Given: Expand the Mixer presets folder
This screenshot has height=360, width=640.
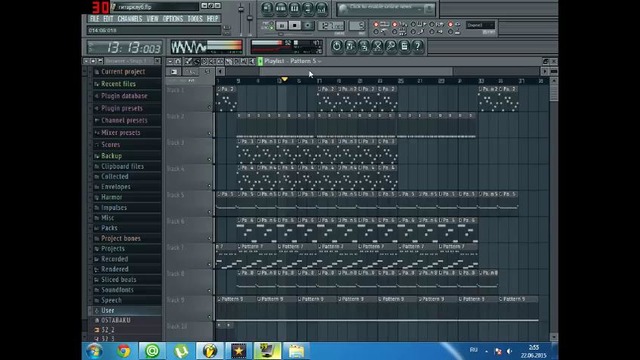Looking at the screenshot, I should coord(121,133).
